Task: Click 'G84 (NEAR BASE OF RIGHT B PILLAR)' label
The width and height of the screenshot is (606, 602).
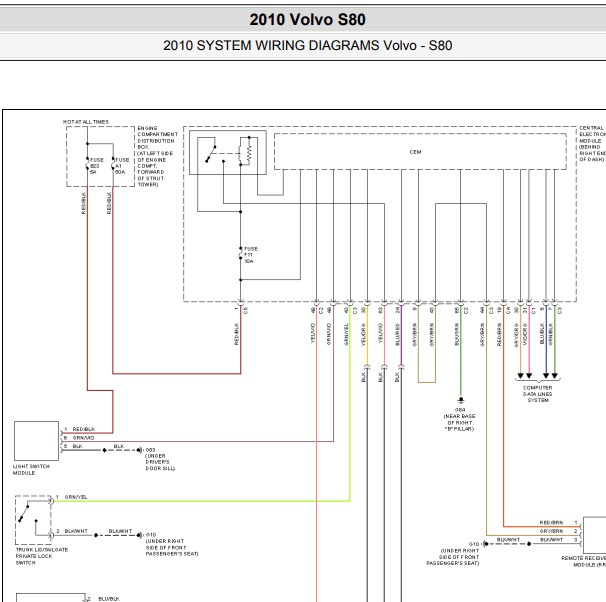Action: [x=460, y=419]
